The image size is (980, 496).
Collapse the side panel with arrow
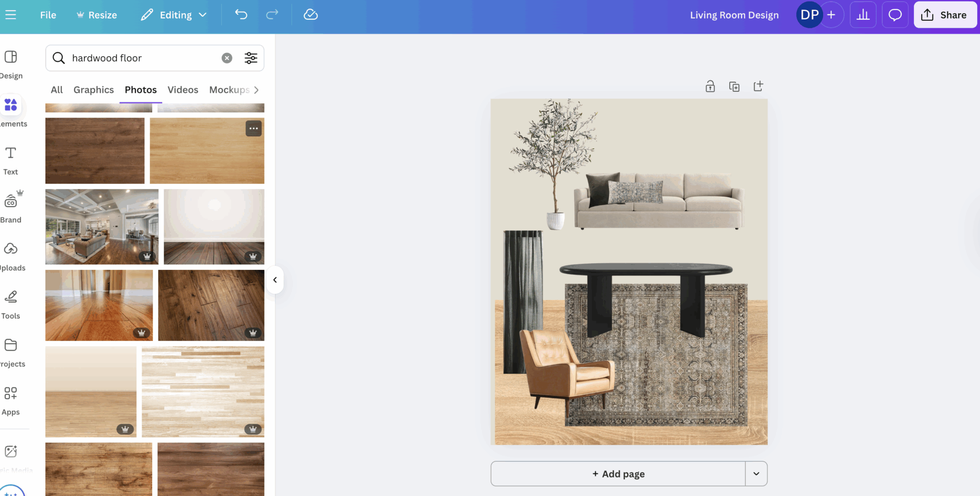point(275,280)
